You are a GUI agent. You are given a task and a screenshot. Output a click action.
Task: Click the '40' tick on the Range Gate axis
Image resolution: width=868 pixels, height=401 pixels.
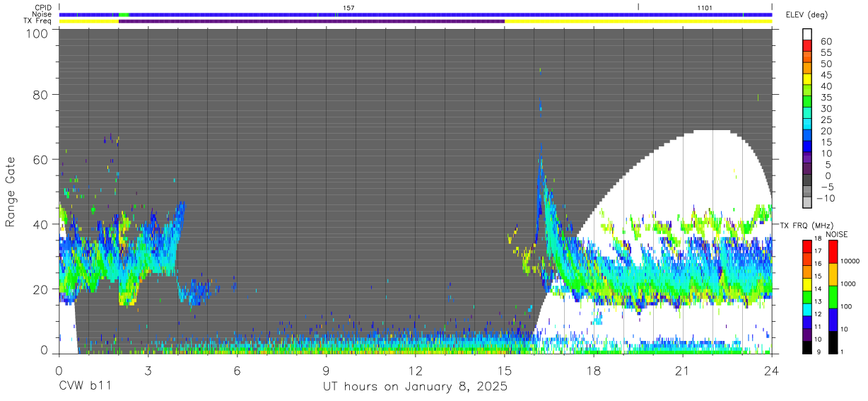[x=41, y=224]
